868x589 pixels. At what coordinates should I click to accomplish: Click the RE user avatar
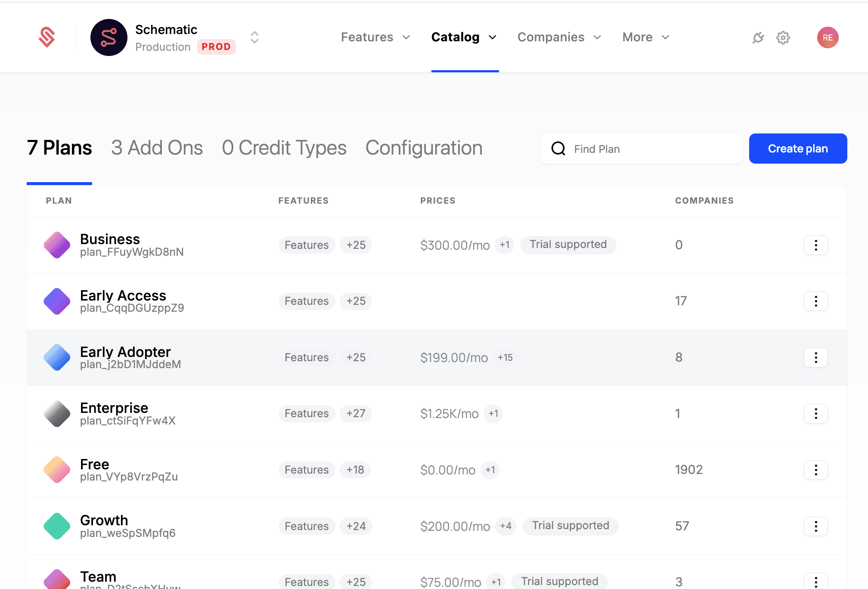(828, 38)
